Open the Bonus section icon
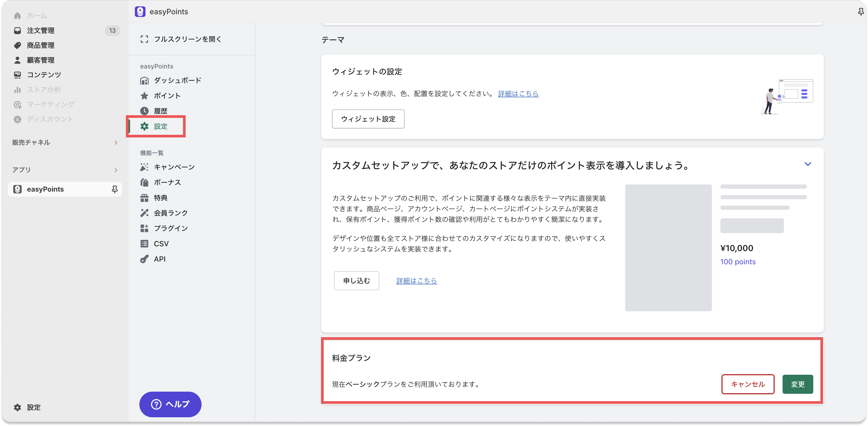This screenshot has width=868, height=426. click(144, 182)
